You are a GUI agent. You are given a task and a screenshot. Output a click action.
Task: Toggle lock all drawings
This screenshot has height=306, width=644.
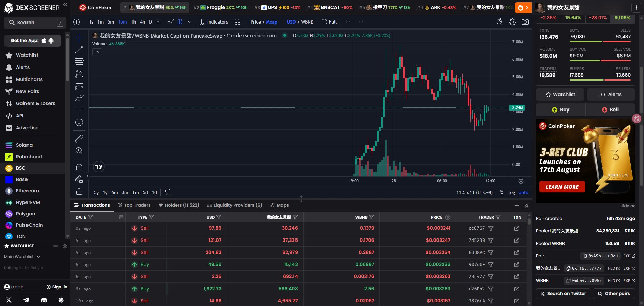pyautogui.click(x=79, y=191)
